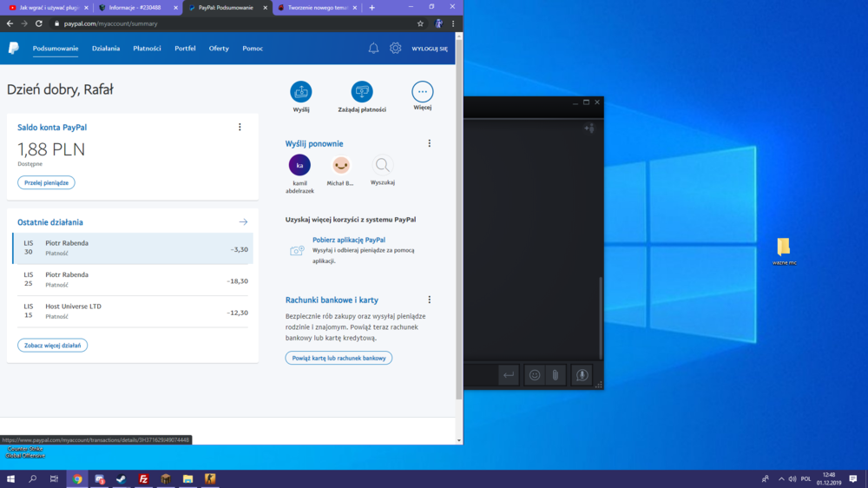This screenshot has width=868, height=488.
Task: Switch to Tworzenie nowego tematu tab
Action: (x=317, y=8)
